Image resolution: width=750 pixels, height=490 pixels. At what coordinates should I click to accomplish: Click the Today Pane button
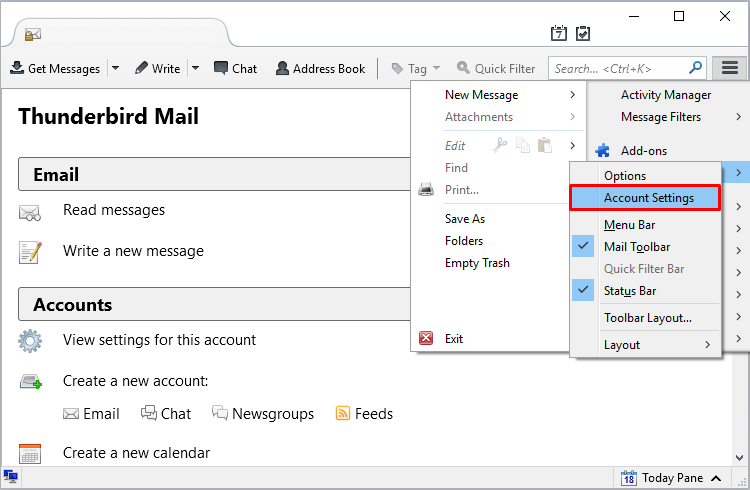coord(672,478)
